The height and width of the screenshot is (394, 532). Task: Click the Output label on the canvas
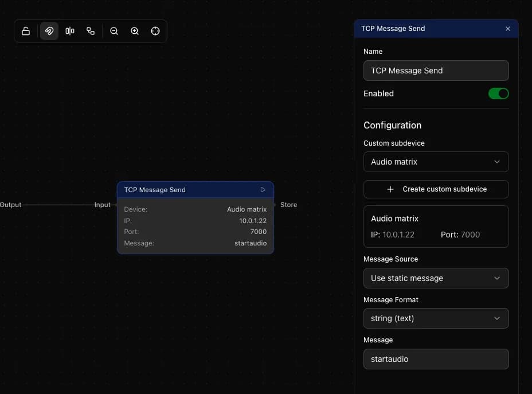10,205
